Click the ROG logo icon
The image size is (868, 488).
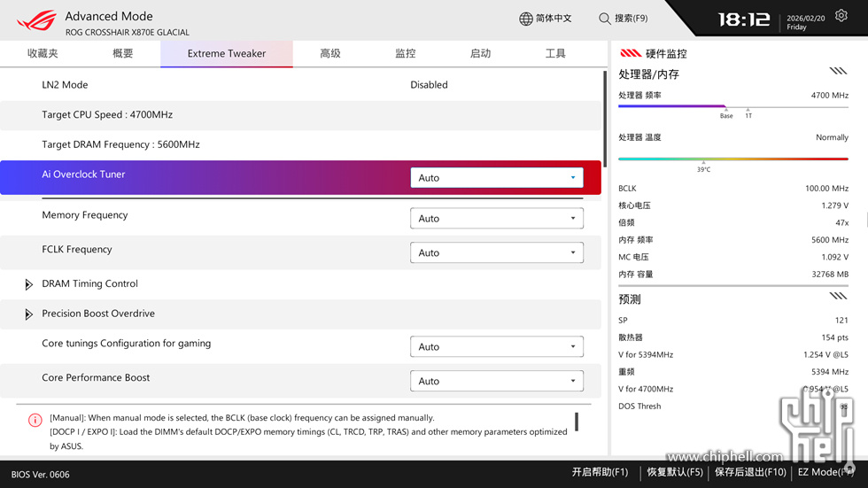pyautogui.click(x=36, y=19)
